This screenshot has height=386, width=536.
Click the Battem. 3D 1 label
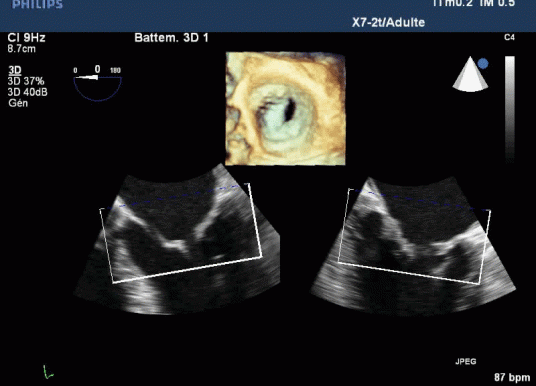point(171,38)
